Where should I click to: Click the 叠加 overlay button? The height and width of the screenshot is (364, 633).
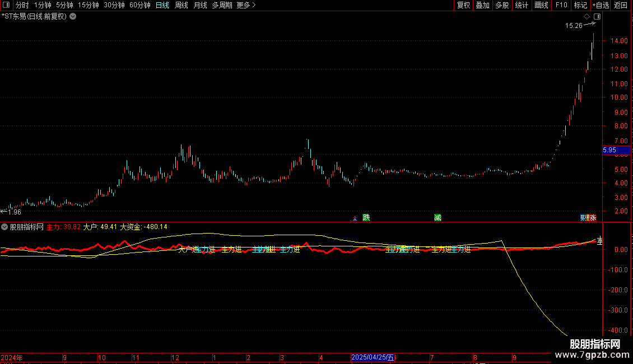click(x=483, y=5)
